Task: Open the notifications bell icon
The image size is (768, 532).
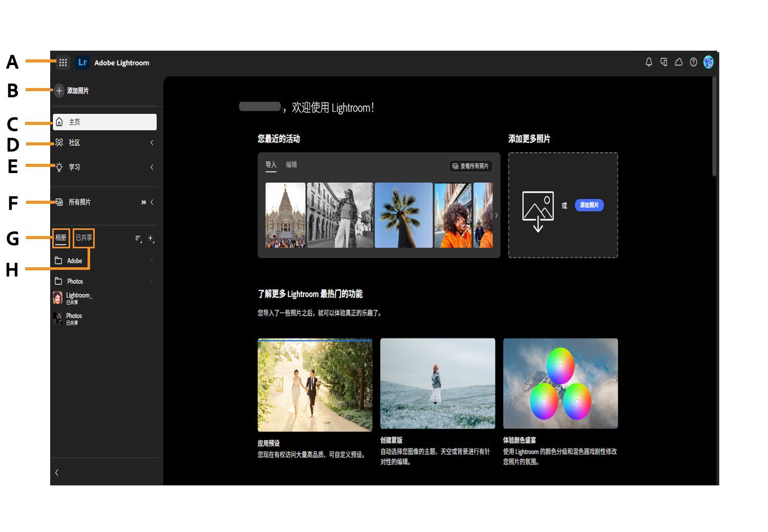Action: [x=648, y=62]
